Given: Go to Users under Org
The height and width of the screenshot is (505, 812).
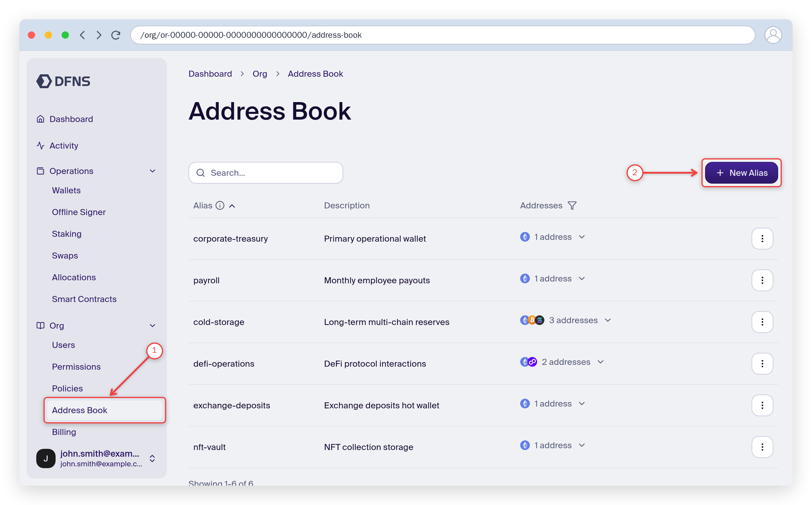Looking at the screenshot, I should (63, 345).
